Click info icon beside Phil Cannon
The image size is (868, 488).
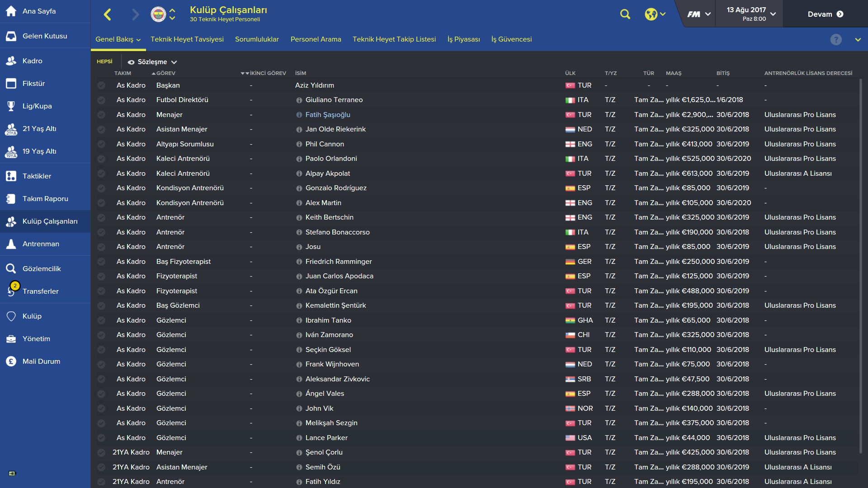299,145
